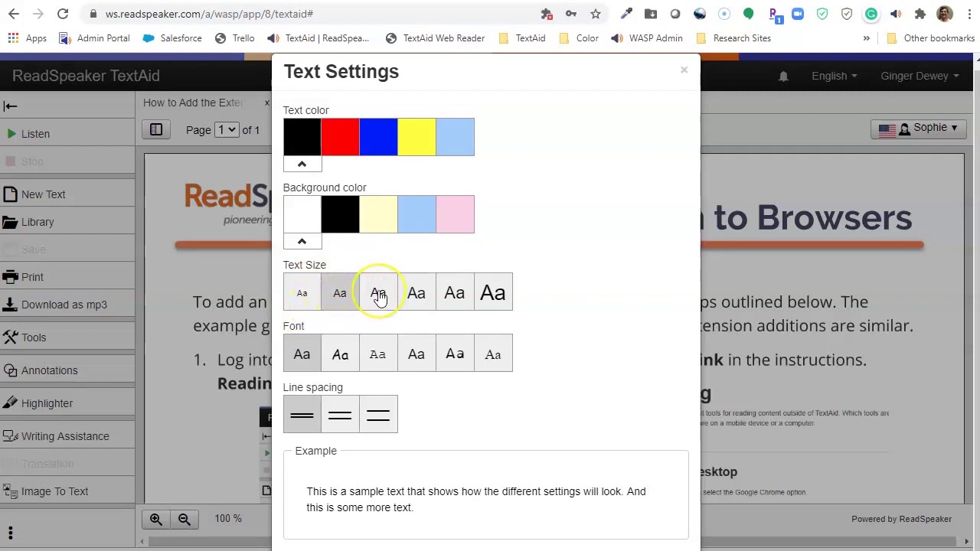The height and width of the screenshot is (551, 980).
Task: Open the Research Sites bookmark folder
Action: click(733, 38)
